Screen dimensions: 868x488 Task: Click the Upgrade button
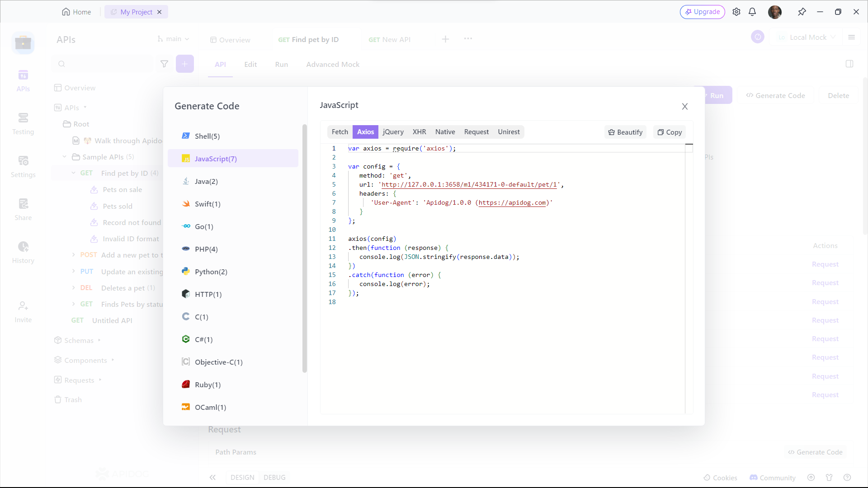[x=702, y=12]
